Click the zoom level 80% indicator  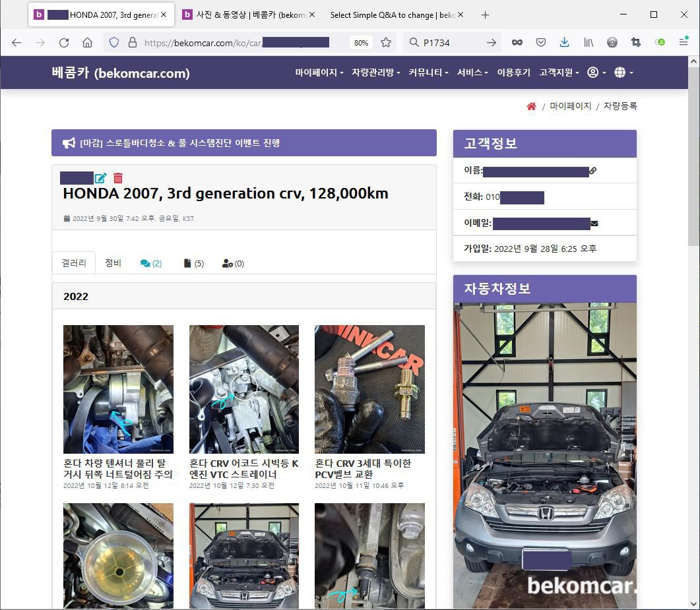(x=361, y=43)
